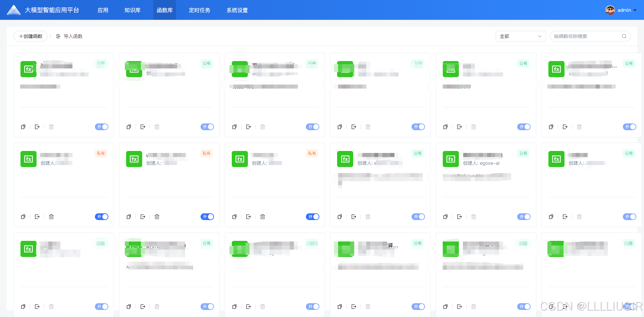
Task: Switch to the 知识库 tab
Action: point(132,10)
